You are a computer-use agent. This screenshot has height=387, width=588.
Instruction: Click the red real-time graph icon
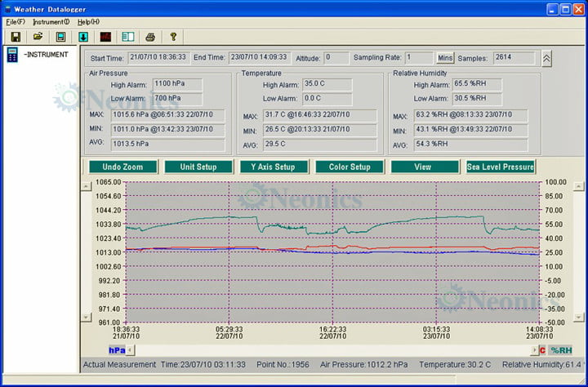[105, 37]
